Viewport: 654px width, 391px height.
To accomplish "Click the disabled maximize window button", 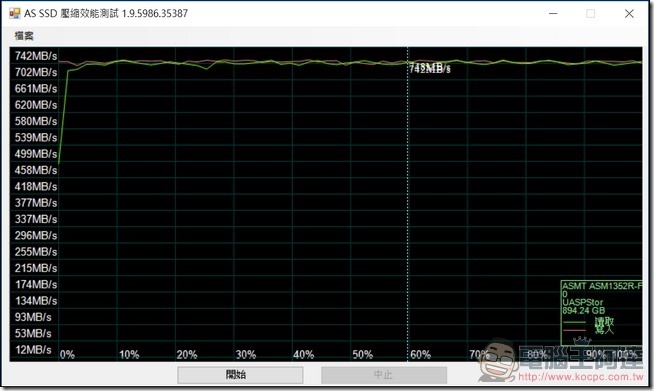I will coord(591,13).
